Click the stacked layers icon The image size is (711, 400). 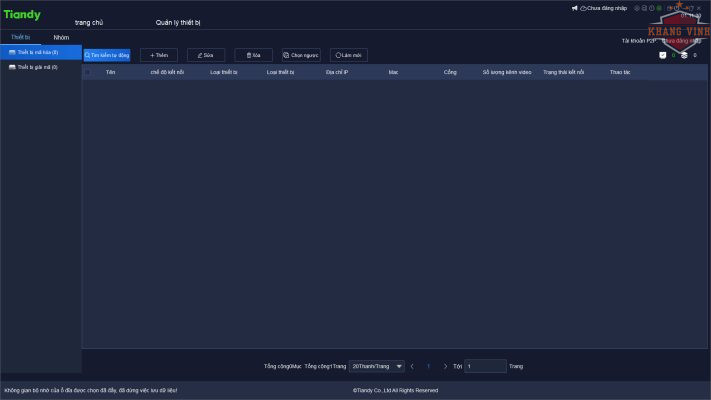[684, 55]
